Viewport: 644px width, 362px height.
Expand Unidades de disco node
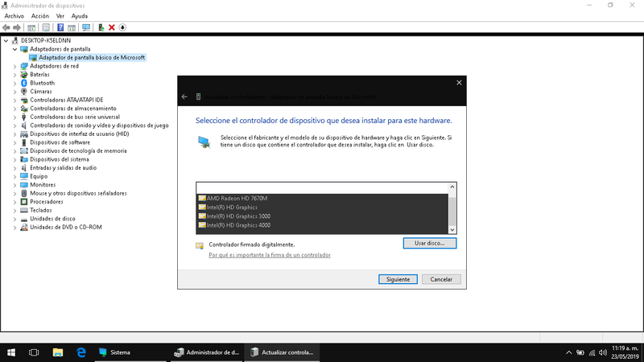point(14,219)
